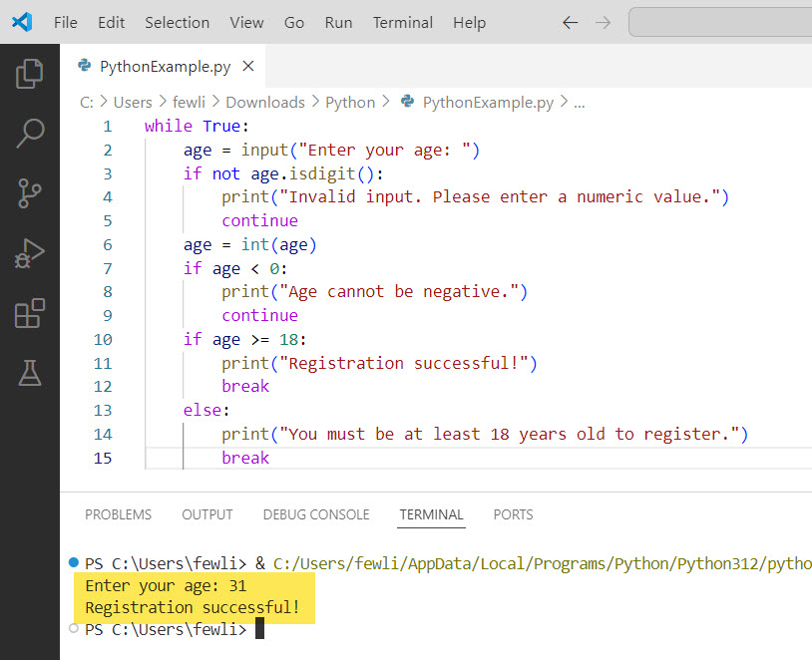Open the Terminal menu
812x660 pixels.
(402, 22)
